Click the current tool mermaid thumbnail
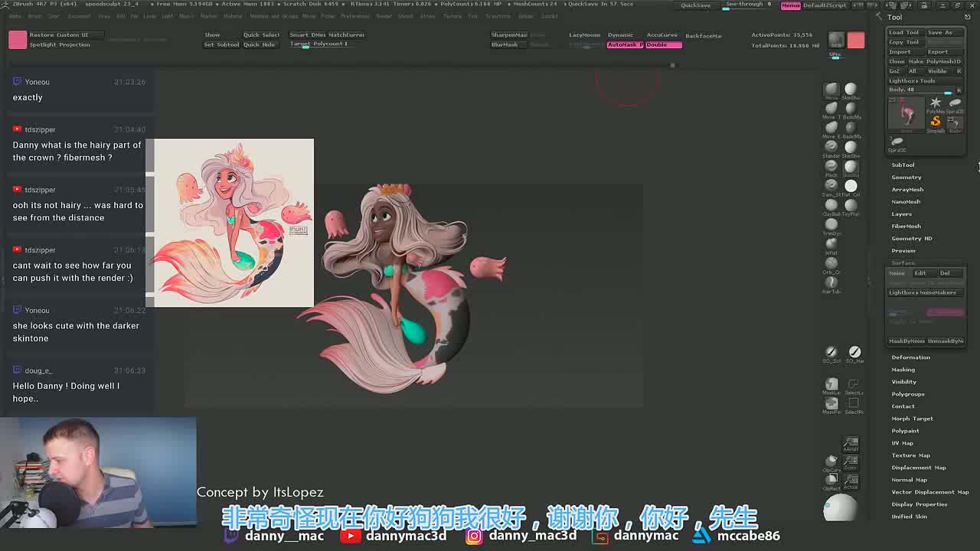This screenshot has height=551, width=980. click(906, 115)
